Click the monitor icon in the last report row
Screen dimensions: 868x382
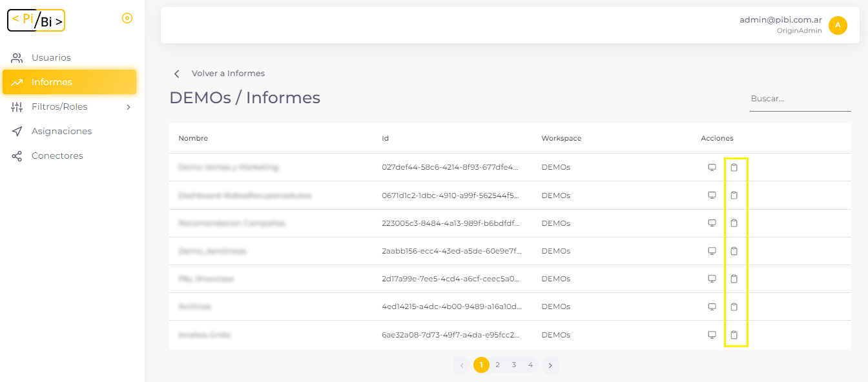(x=712, y=335)
